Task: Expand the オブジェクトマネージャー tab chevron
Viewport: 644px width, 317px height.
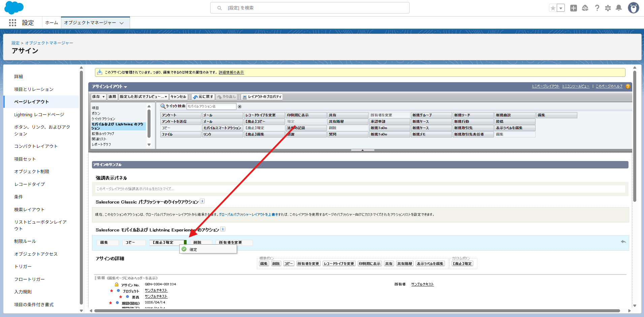Action: 122,23
